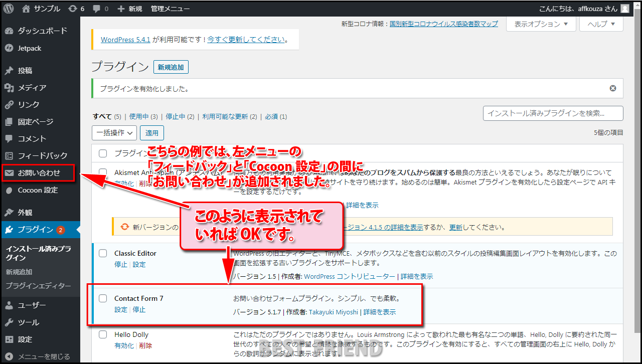
Task: Open the 管理メニュー admin bar menu
Action: tap(170, 9)
